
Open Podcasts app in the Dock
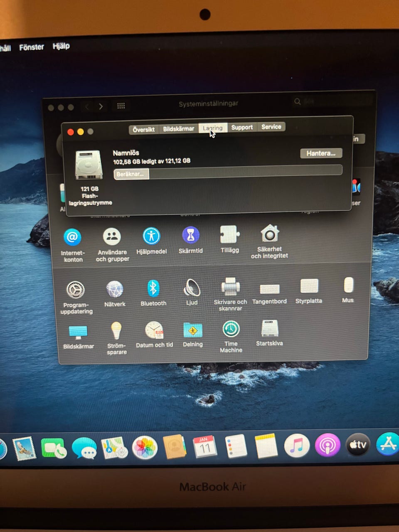point(327,445)
